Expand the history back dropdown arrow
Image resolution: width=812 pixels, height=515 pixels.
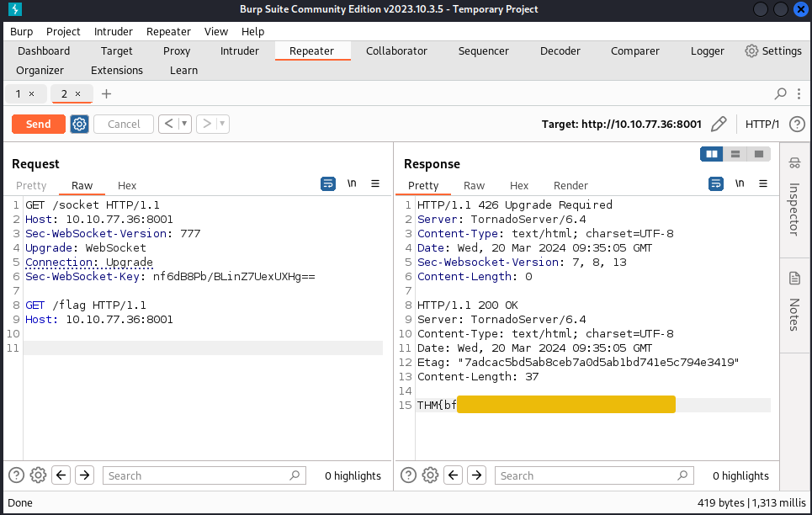click(x=184, y=124)
